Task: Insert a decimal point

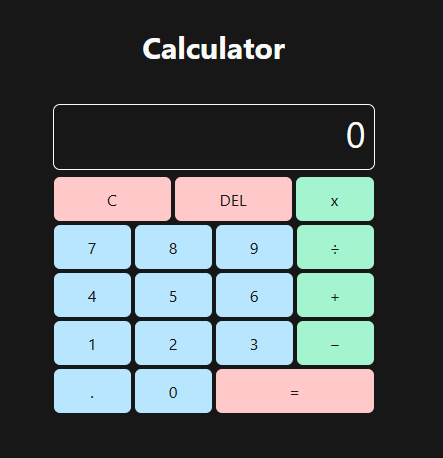Action: (92, 391)
